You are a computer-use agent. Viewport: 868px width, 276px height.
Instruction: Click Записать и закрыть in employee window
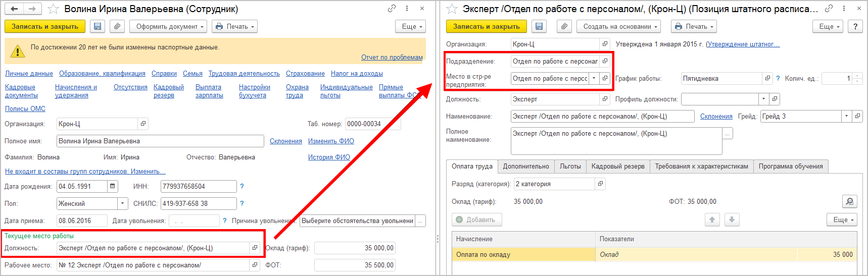(x=45, y=26)
